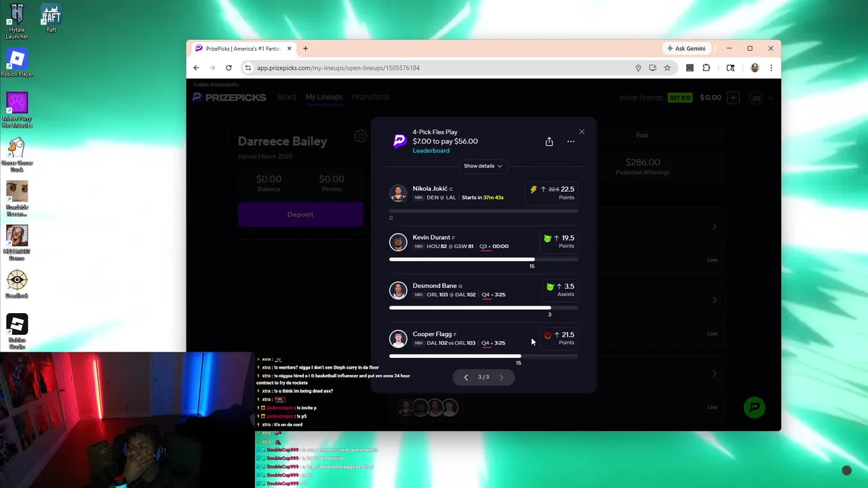Go to next lineup with right arrow
The height and width of the screenshot is (488, 868).
[501, 378]
